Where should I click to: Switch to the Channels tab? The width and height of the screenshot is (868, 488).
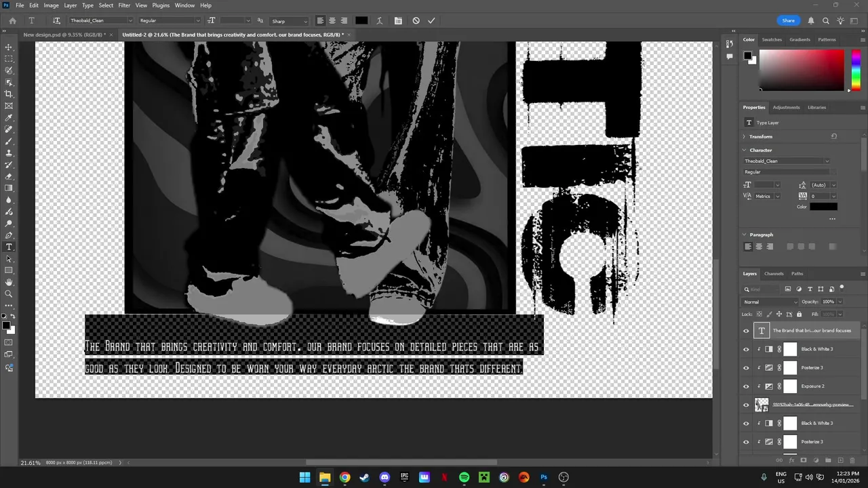(774, 274)
